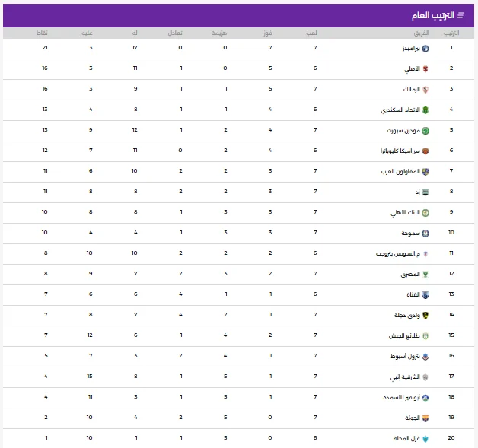Open the طلائع الجيش team name
The height and width of the screenshot is (448, 478).
[x=404, y=336]
